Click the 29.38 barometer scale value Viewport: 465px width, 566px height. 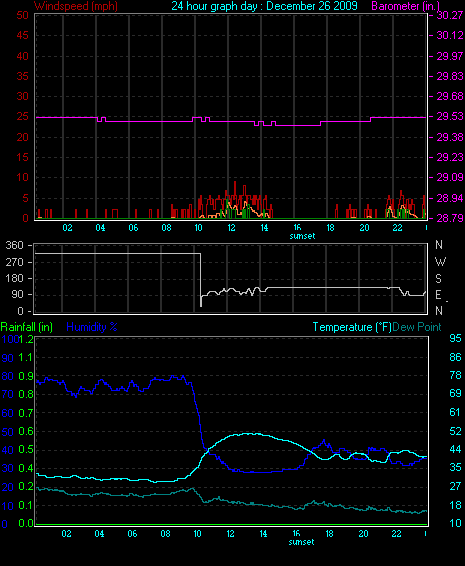click(449, 137)
